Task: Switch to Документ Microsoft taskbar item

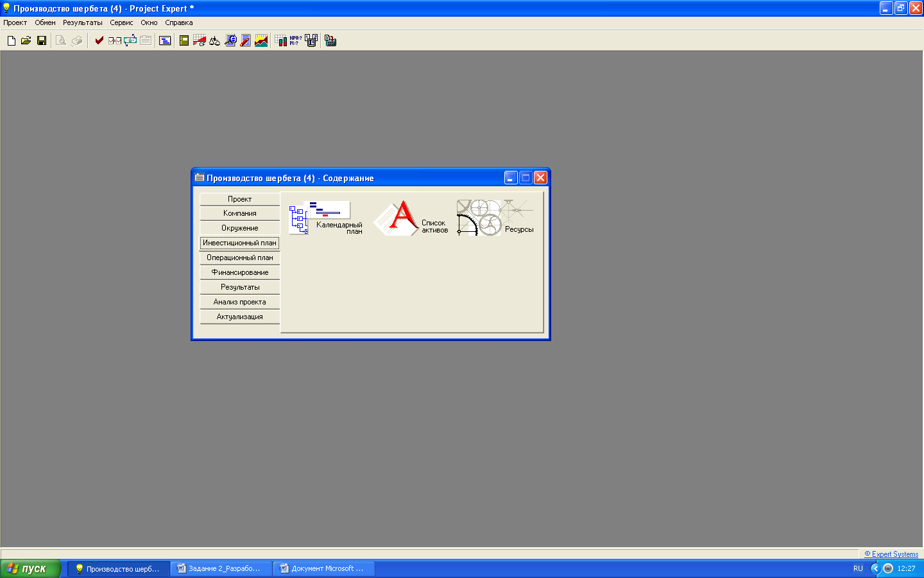Action: [324, 568]
